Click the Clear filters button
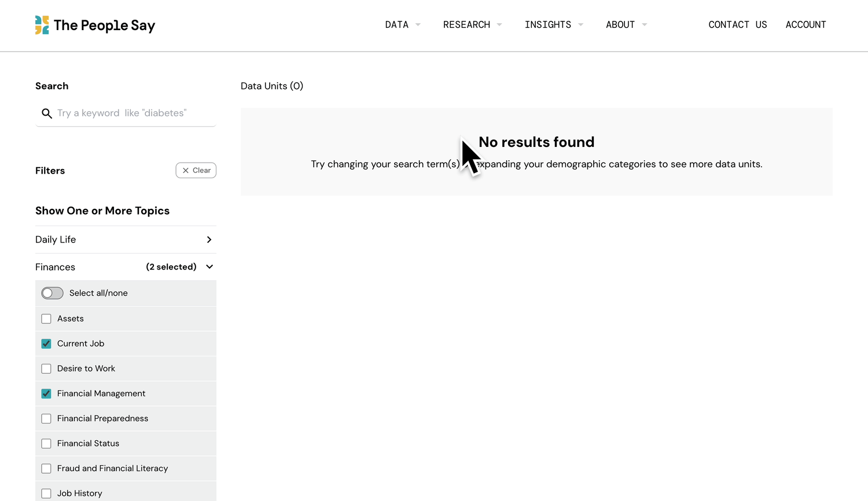This screenshot has height=501, width=868. point(196,171)
